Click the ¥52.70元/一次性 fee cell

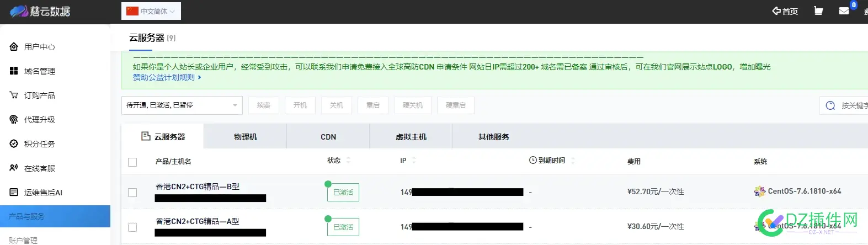[x=656, y=191]
